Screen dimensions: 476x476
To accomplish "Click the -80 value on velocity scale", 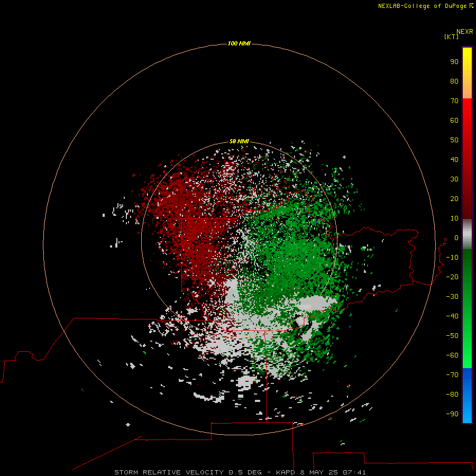I will [452, 395].
